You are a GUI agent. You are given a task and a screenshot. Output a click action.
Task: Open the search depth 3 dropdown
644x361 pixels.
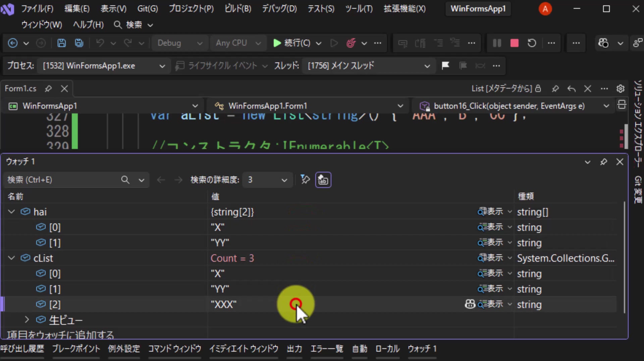267,180
